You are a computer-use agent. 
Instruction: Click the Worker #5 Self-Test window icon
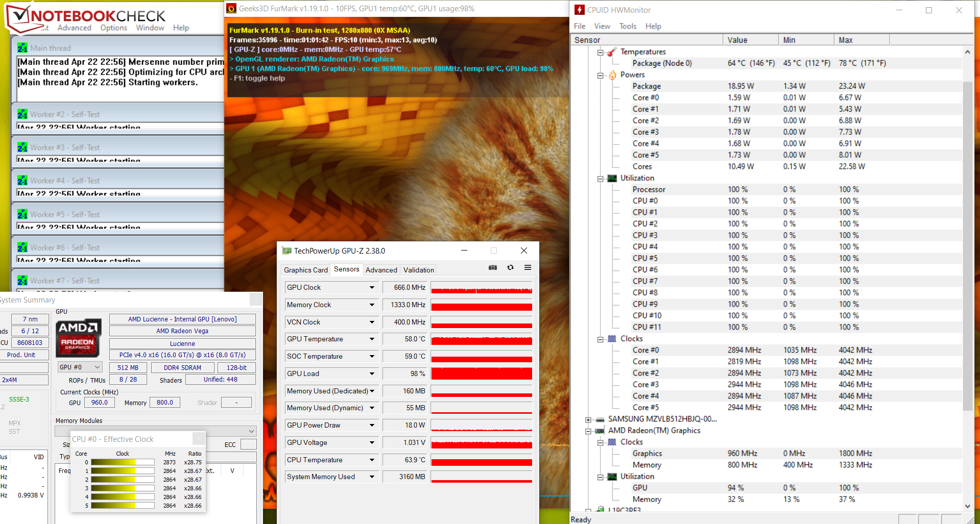point(22,214)
